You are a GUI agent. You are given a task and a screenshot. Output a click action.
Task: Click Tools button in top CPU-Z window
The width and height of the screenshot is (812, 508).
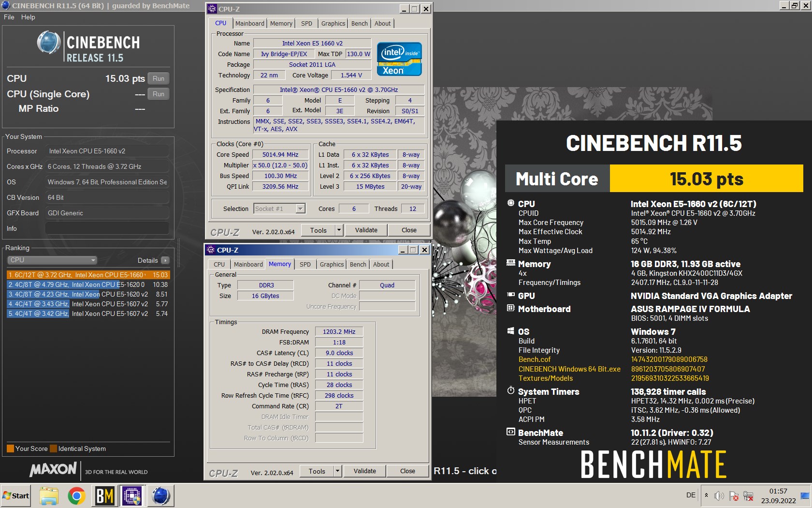[x=319, y=230]
